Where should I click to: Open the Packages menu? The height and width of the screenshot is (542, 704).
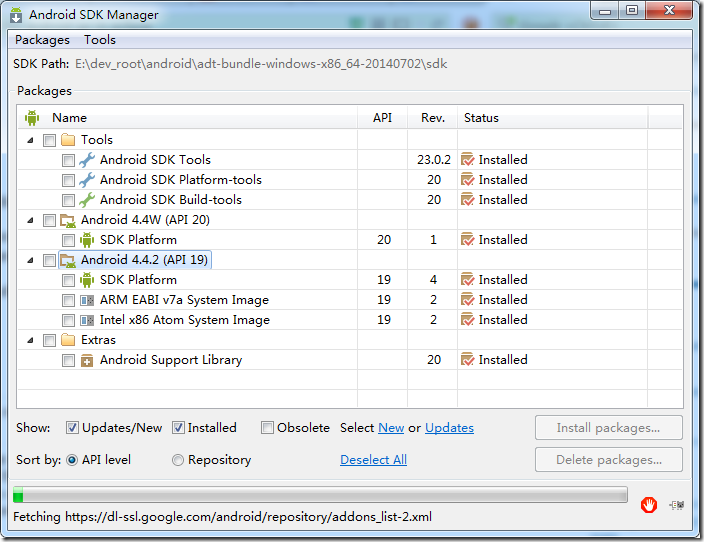42,40
